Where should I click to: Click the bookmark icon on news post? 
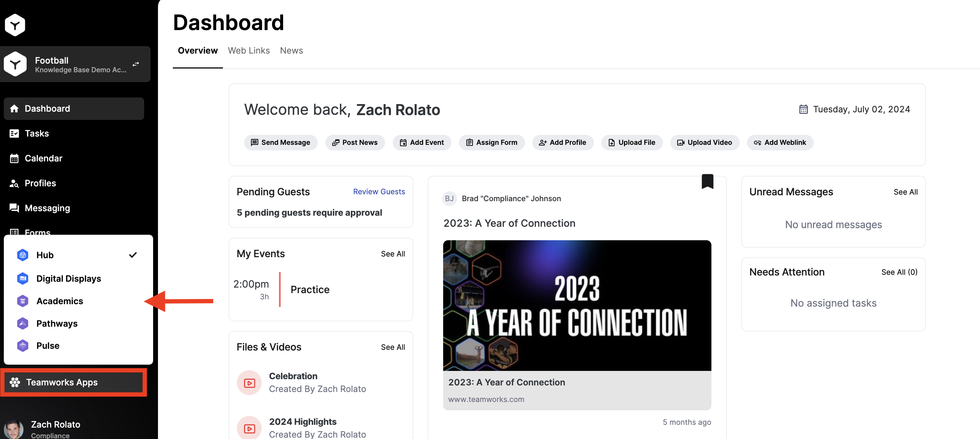(x=707, y=181)
